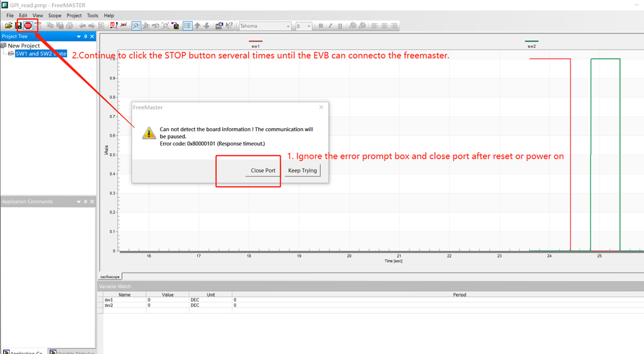Image resolution: width=644 pixels, height=354 pixels.
Task: Open the Project menu
Action: [x=74, y=15]
